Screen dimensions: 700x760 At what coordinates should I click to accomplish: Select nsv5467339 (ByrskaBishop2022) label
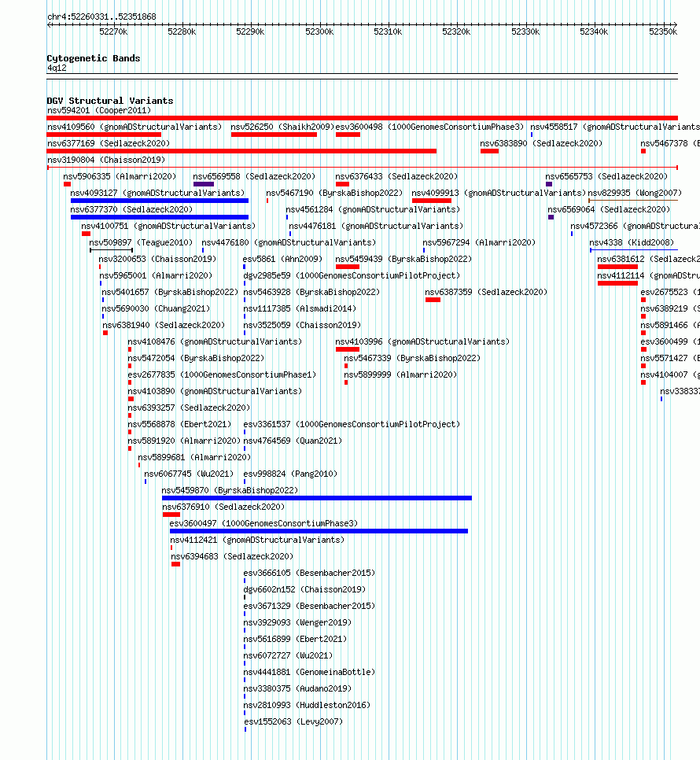click(412, 358)
